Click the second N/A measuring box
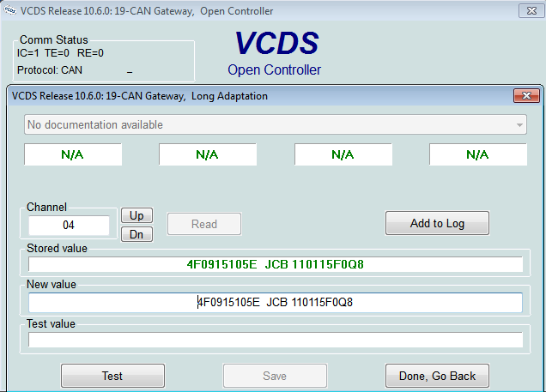 [208, 154]
